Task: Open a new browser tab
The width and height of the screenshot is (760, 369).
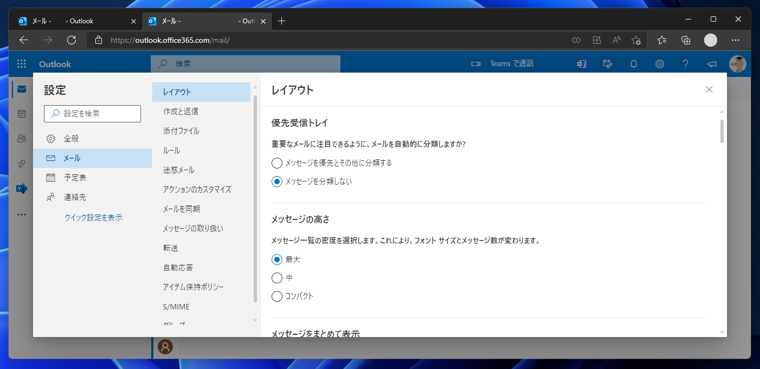Action: [x=282, y=21]
